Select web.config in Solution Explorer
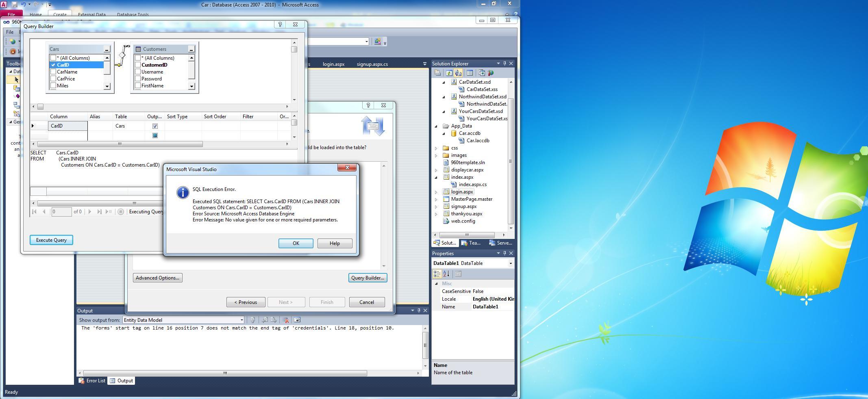Viewport: 868px width, 399px height. (x=463, y=221)
